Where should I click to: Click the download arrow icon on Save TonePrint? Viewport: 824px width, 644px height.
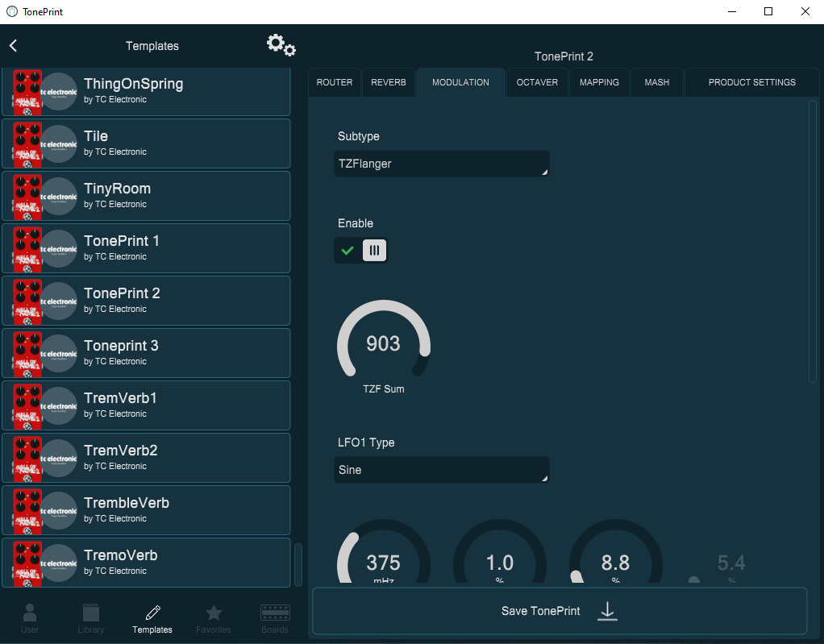click(607, 611)
